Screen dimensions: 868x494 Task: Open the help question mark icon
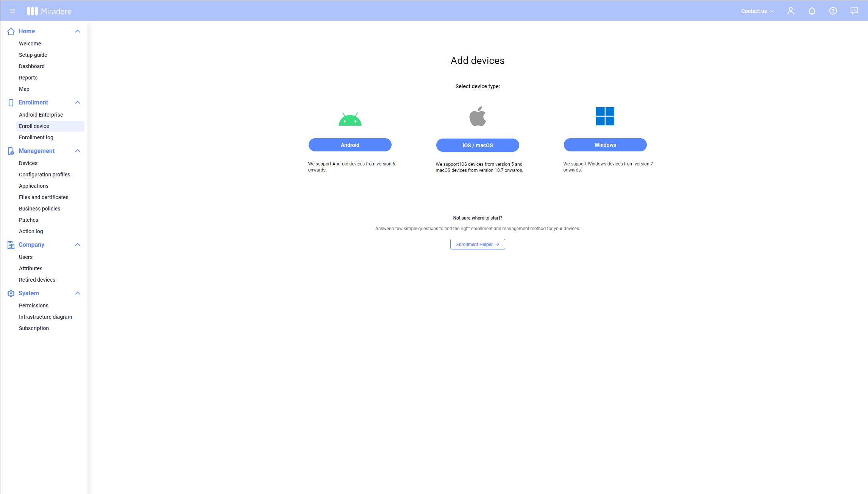point(833,11)
